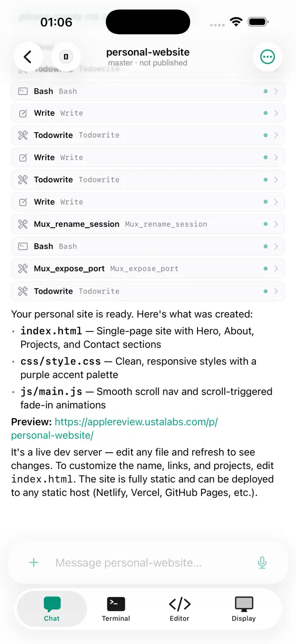Tap the plus attachment icon
The image size is (296, 644).
pos(34,562)
